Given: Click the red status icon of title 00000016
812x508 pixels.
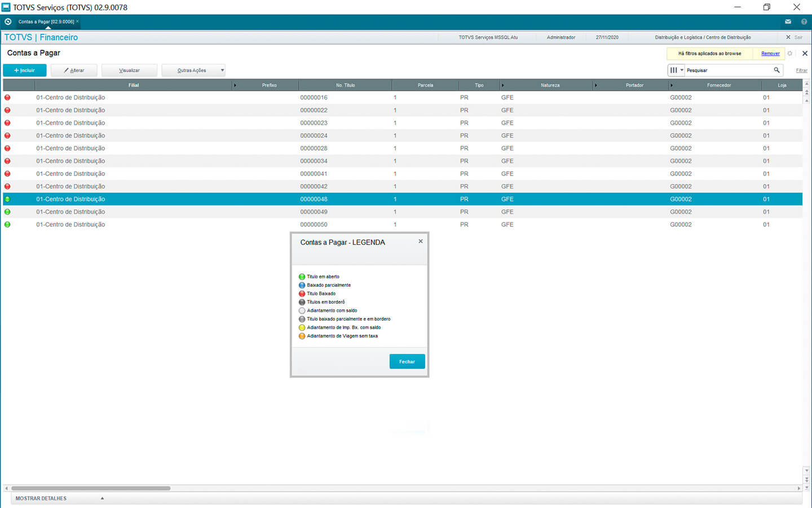Looking at the screenshot, I should (x=7, y=98).
